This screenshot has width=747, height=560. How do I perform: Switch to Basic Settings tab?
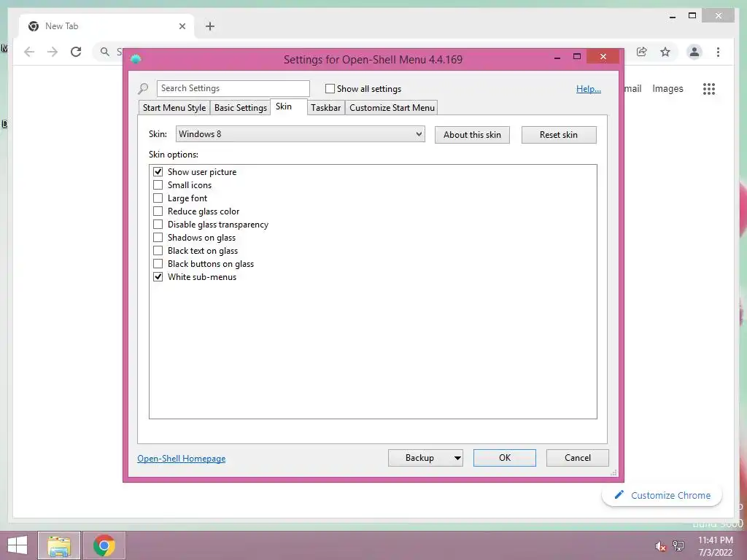pos(240,108)
